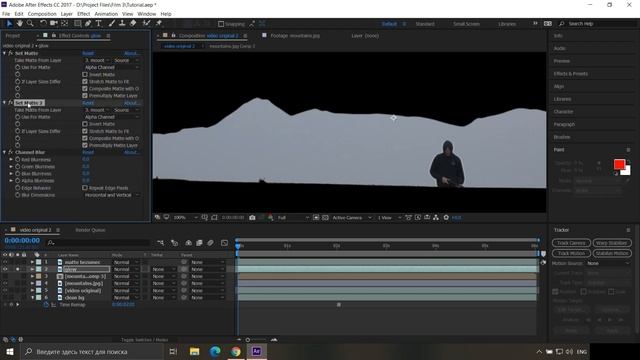Select the Puppet Pin tool
Screen dimensions: 640x360
[x=159, y=24]
